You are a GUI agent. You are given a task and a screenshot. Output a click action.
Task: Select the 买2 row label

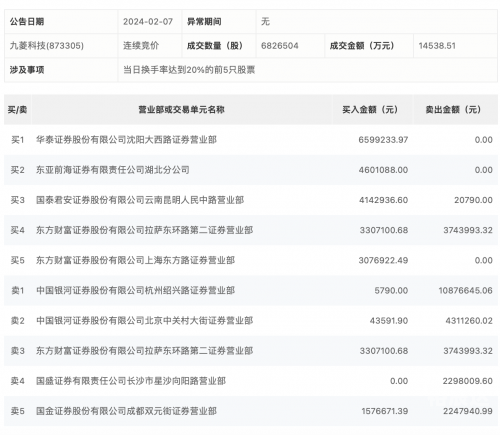(18, 170)
